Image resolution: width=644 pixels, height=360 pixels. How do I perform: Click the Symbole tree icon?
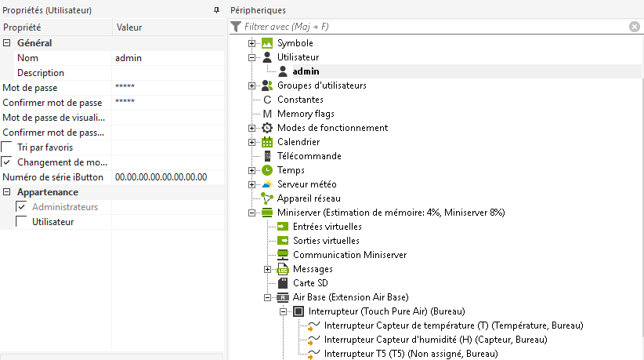[x=267, y=43]
